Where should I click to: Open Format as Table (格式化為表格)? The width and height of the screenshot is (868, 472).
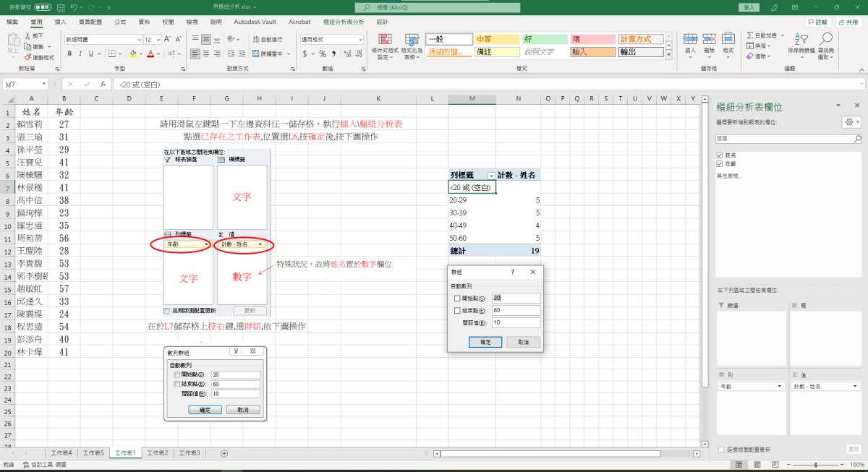click(412, 46)
